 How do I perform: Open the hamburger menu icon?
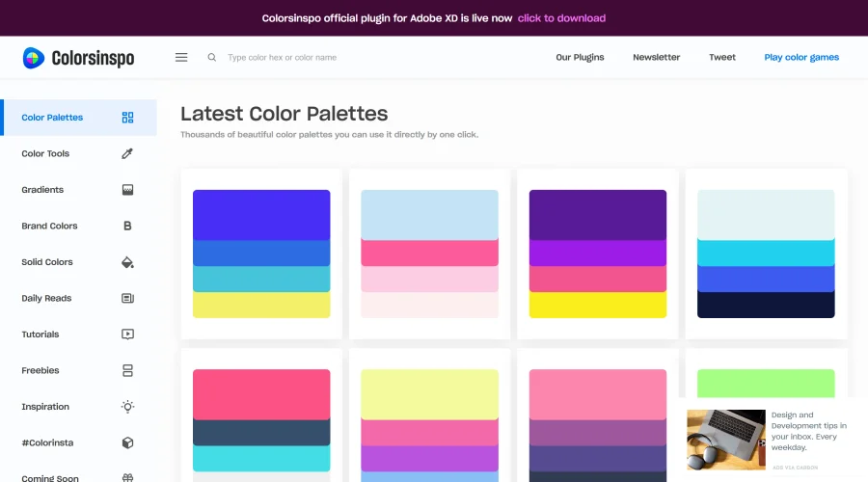pos(181,58)
